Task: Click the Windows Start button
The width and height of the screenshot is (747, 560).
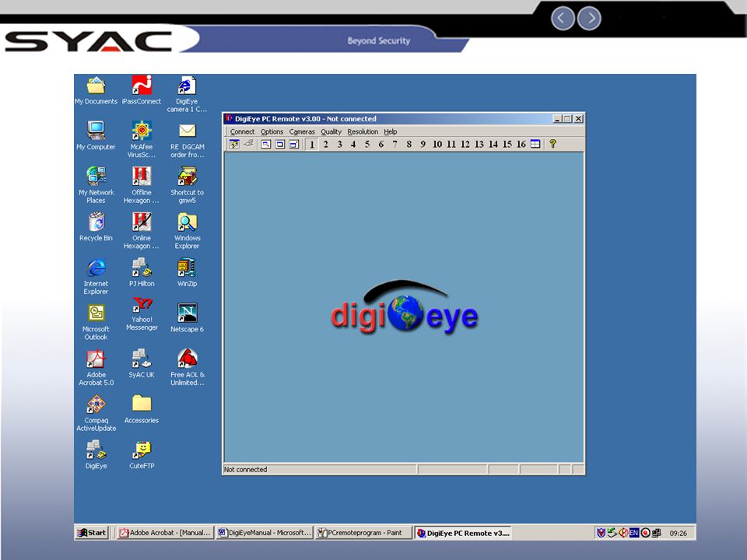Action: point(92,533)
